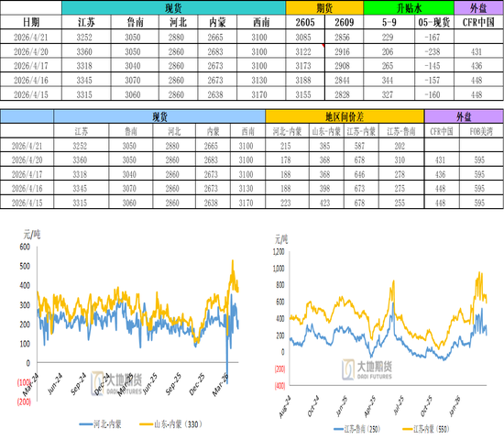
Task: Select the 地区间价差 header in second table
Action: tap(345, 116)
